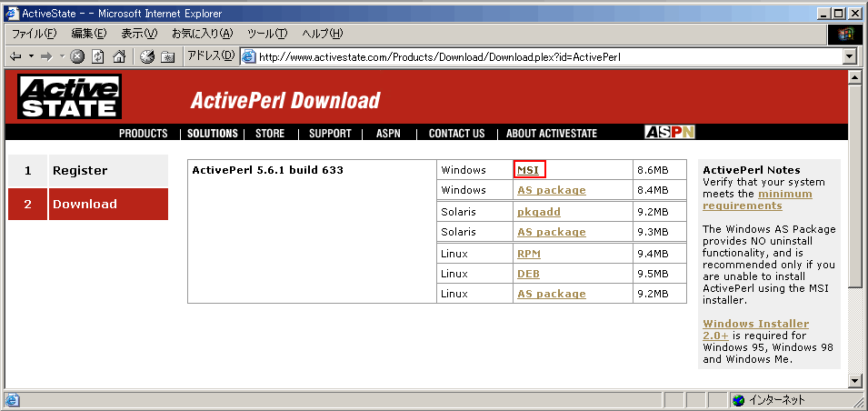The width and height of the screenshot is (868, 411).
Task: Click the インターネット status bar text
Action: tap(777, 400)
